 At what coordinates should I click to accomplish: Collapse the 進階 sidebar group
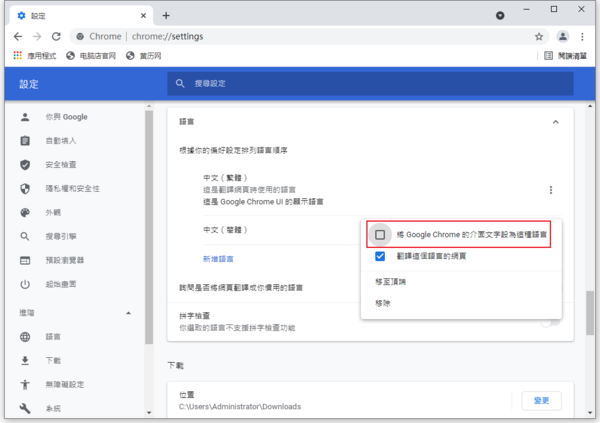click(x=128, y=313)
